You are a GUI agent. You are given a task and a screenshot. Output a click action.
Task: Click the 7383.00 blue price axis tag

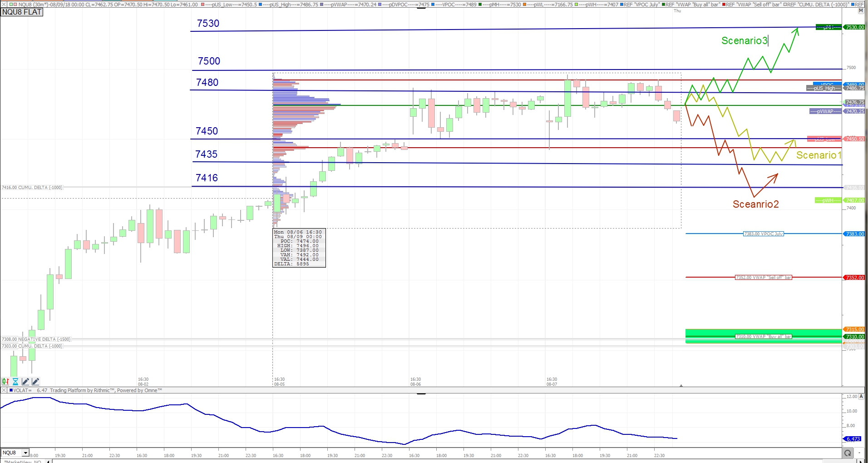pos(854,234)
